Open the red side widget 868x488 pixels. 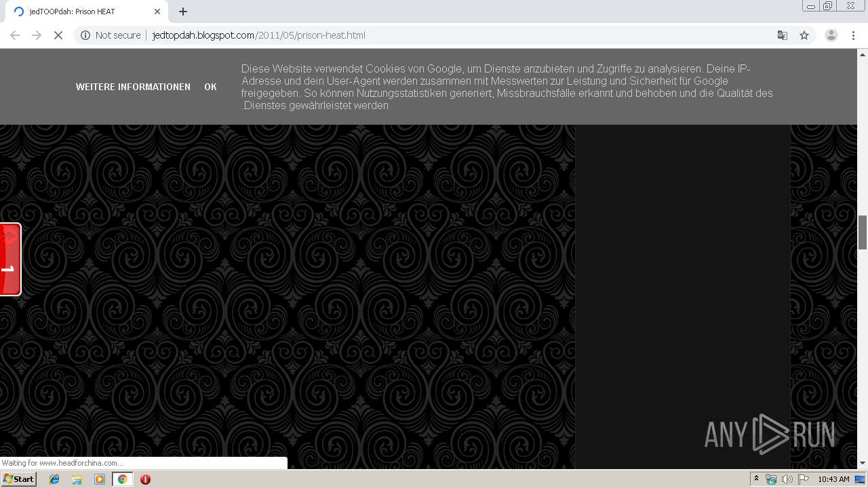click(10, 259)
